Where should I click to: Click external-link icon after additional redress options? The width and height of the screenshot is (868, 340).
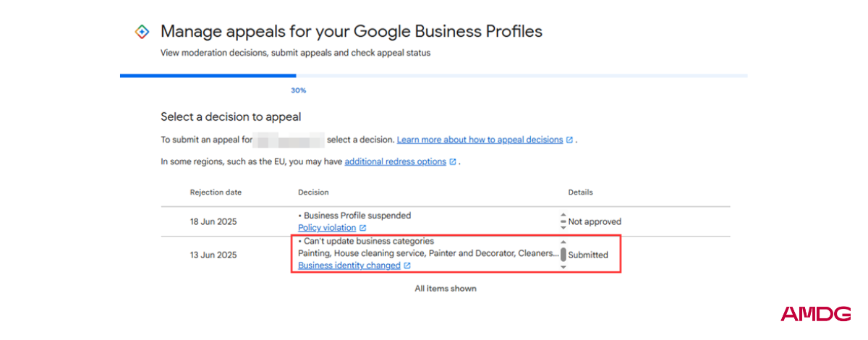coord(453,162)
